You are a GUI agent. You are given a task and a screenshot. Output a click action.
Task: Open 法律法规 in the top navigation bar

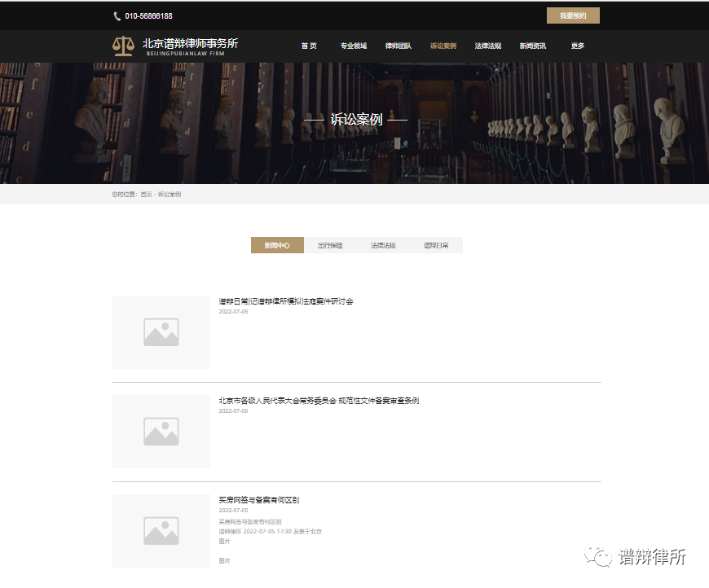tap(488, 46)
